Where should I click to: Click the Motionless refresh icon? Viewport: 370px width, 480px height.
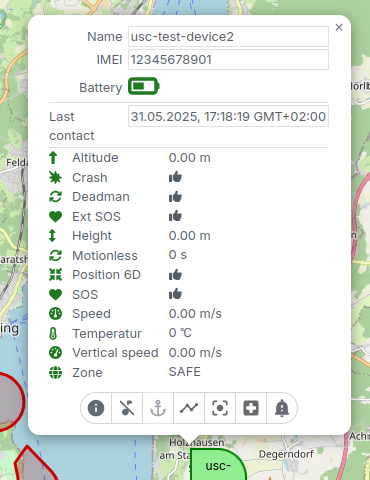[55, 256]
